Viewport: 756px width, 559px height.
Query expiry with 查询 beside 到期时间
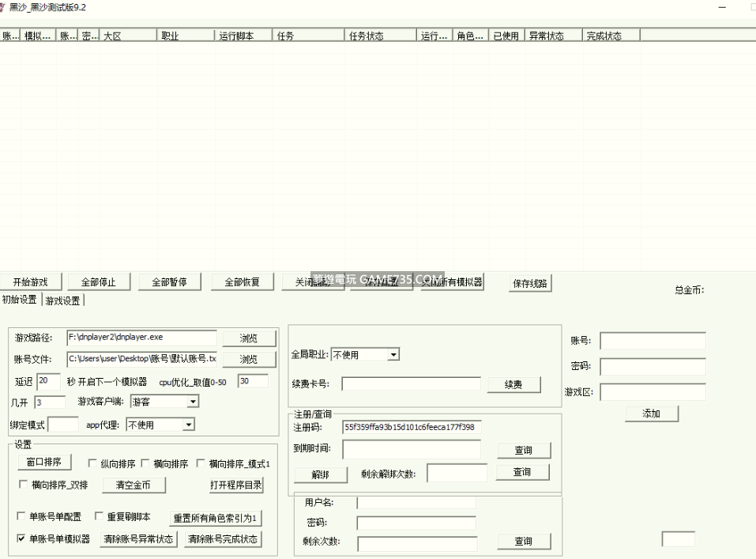point(524,451)
